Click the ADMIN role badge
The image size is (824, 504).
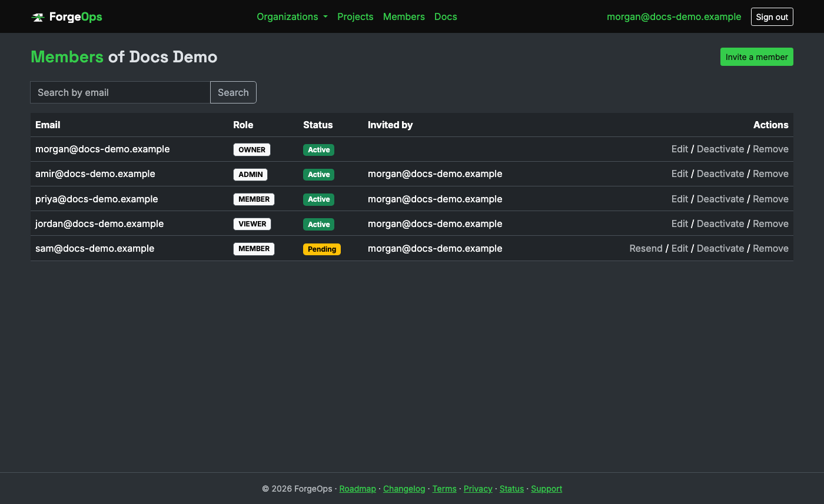point(251,175)
